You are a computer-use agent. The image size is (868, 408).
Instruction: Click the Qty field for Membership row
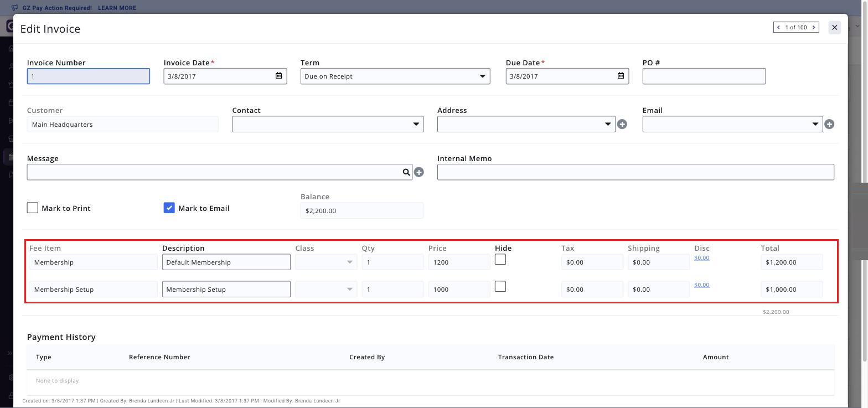click(x=392, y=262)
